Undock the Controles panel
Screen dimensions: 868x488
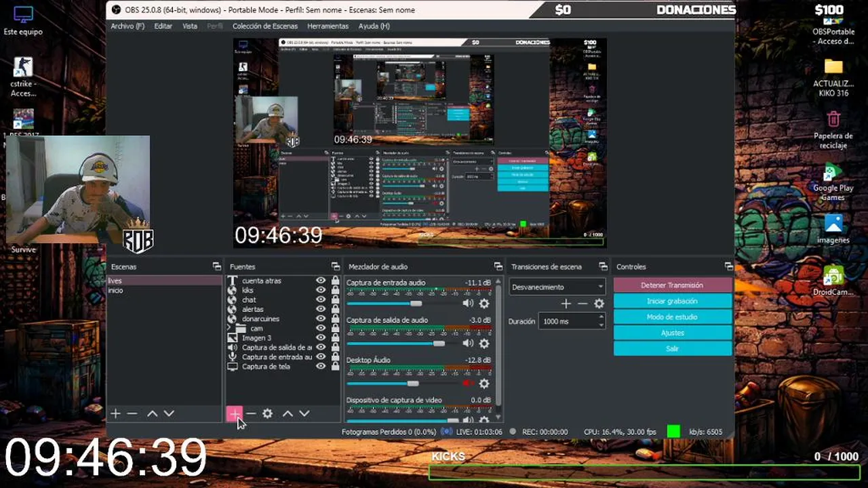coord(728,266)
